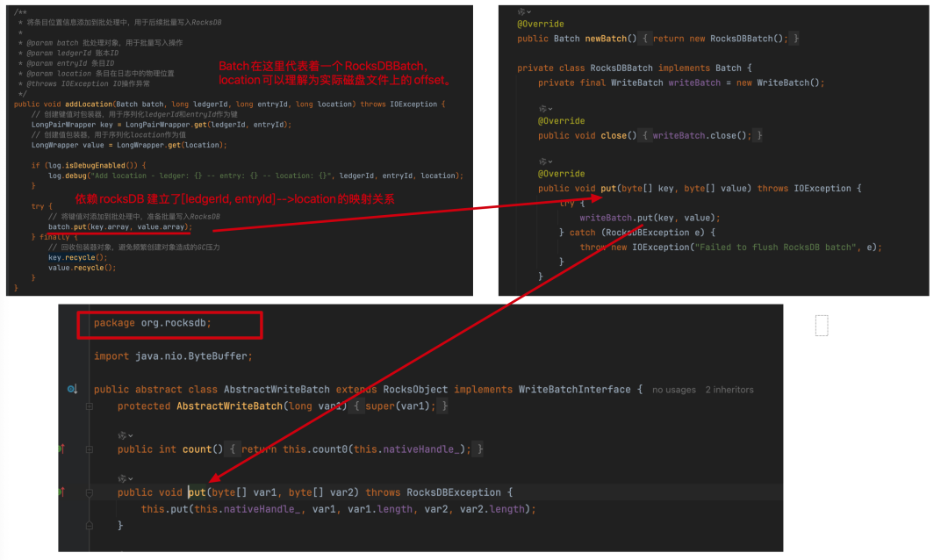The image size is (948, 560).
Task: Click '@param ledgerId' Javadoc tag
Action: [x=59, y=54]
